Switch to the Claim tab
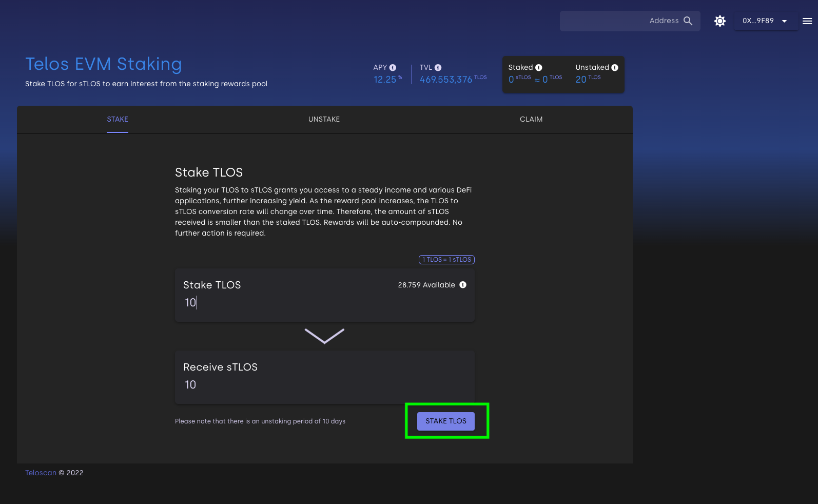This screenshot has height=504, width=818. (531, 120)
